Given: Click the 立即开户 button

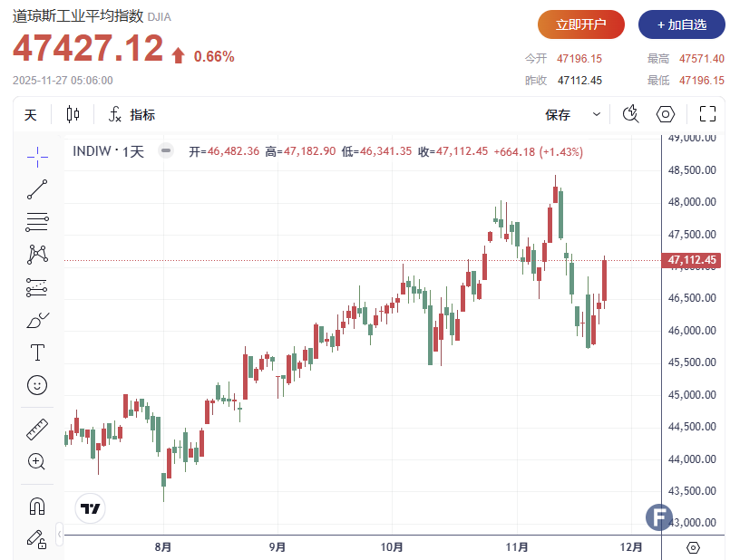Looking at the screenshot, I should (x=580, y=24).
